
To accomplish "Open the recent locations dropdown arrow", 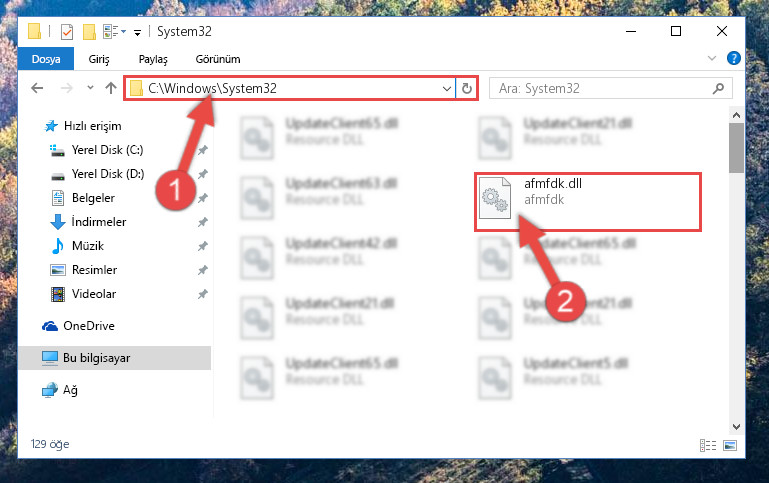I will (90, 88).
